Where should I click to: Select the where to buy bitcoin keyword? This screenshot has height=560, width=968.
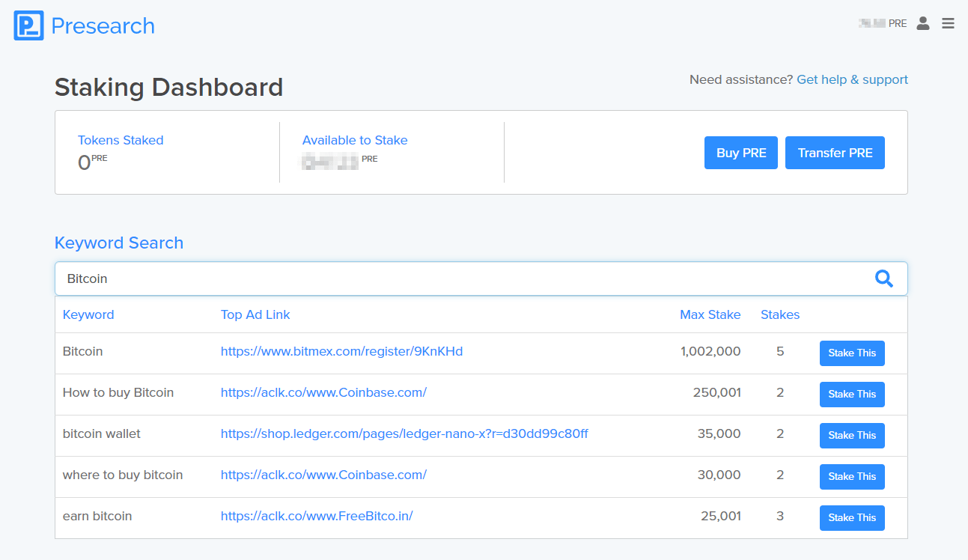click(123, 475)
